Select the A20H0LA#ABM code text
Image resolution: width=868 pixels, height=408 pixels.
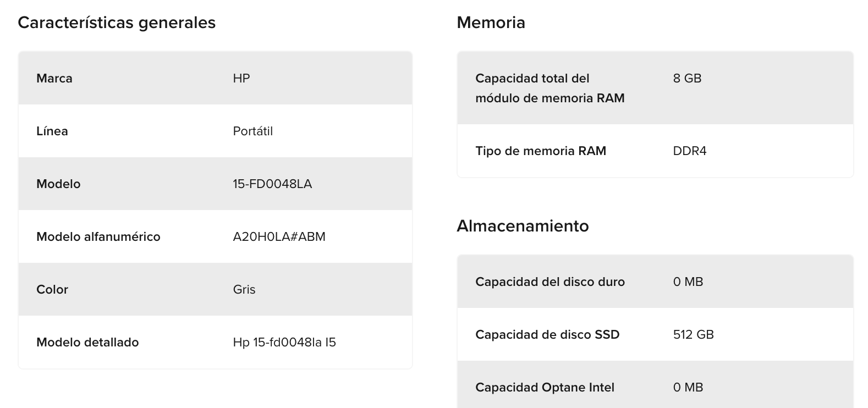[x=279, y=236]
